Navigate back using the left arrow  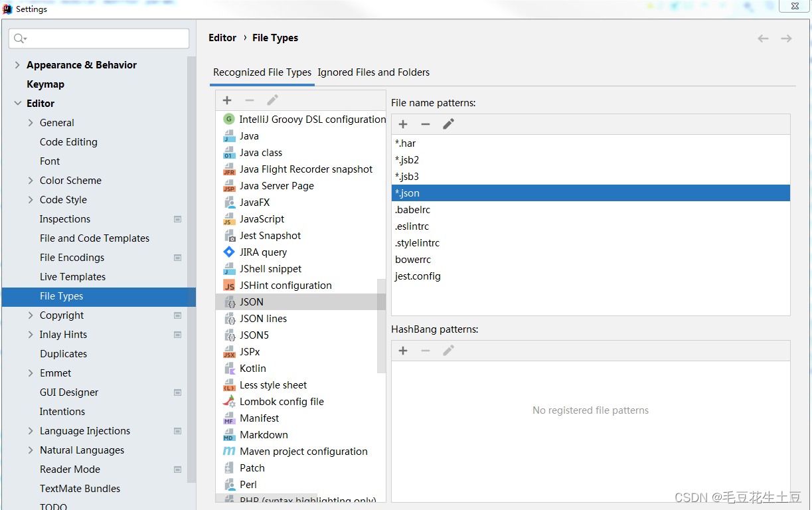click(x=763, y=38)
